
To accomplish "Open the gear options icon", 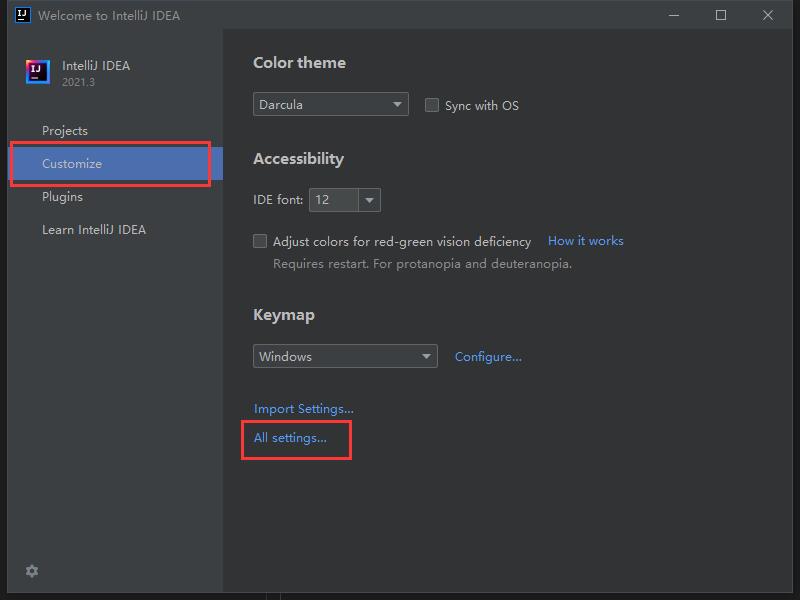I will click(32, 571).
